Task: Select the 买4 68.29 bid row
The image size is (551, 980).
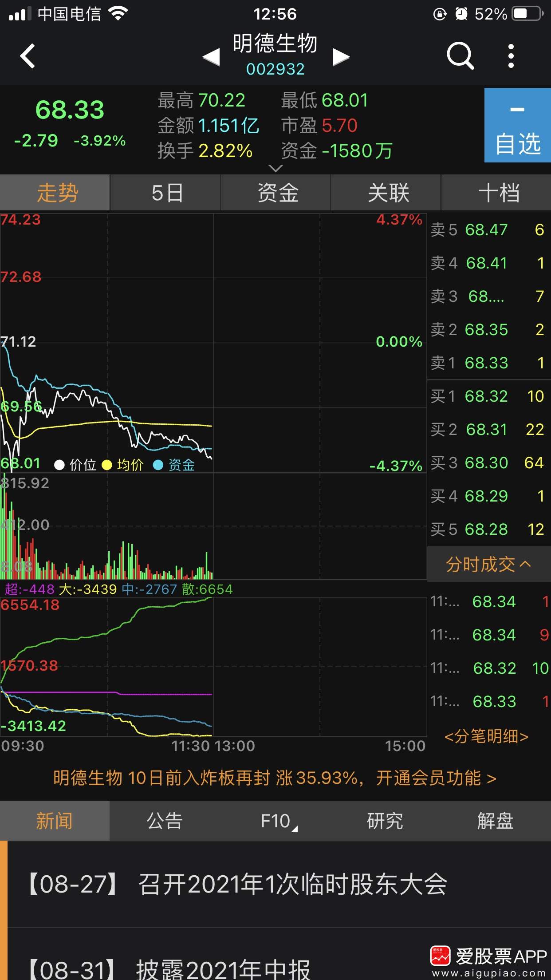Action: point(489,496)
